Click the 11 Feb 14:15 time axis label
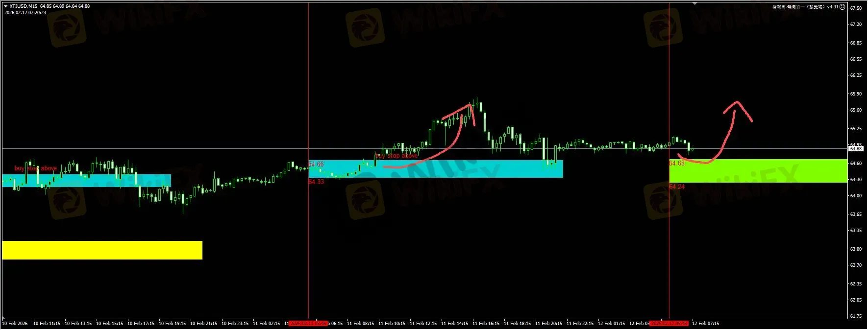The height and width of the screenshot is (330, 868). click(455, 324)
